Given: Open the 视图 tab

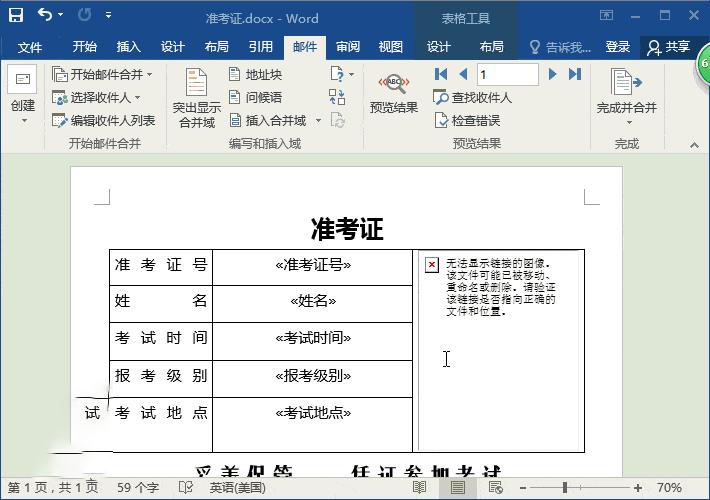Looking at the screenshot, I should point(390,47).
